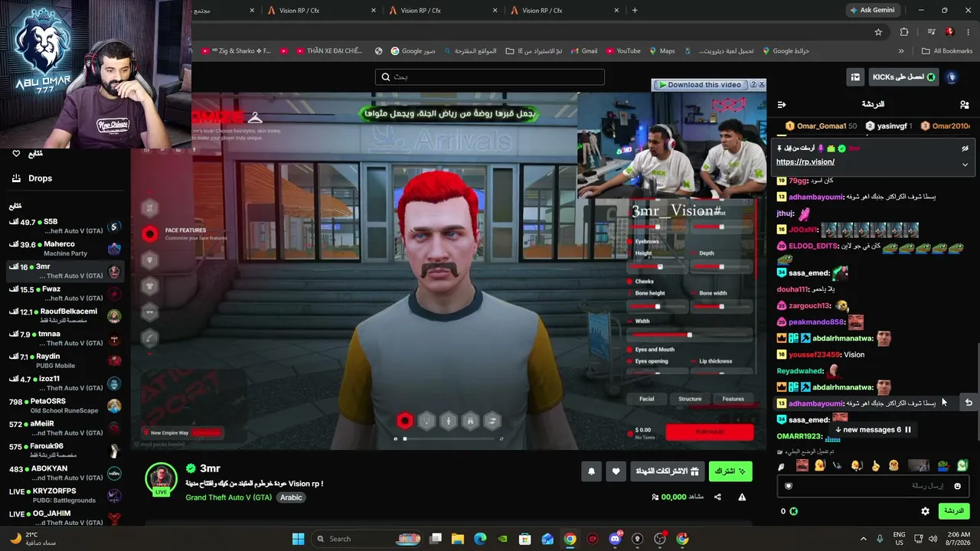Open File Explorer from the taskbar
980x551 pixels.
point(458,539)
